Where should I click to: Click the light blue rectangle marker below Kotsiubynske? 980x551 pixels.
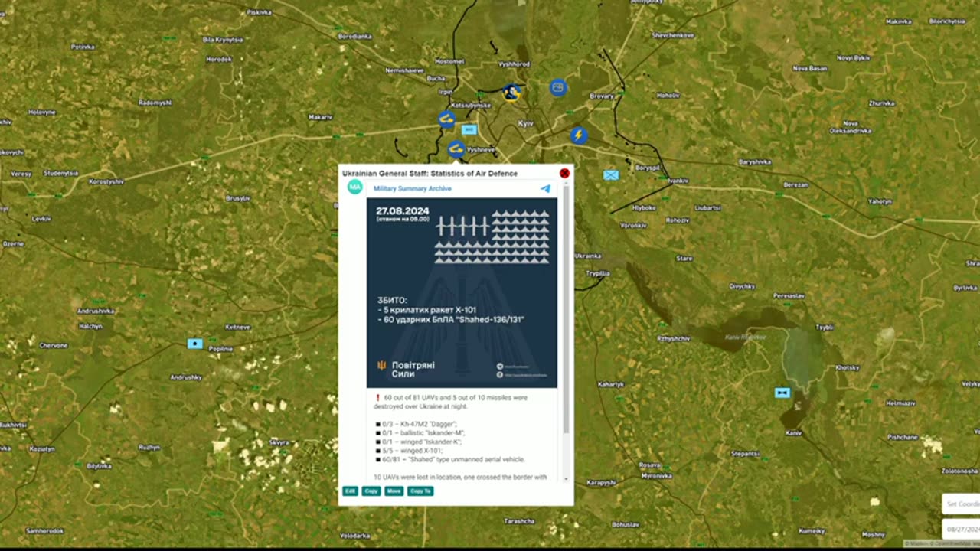click(x=469, y=129)
